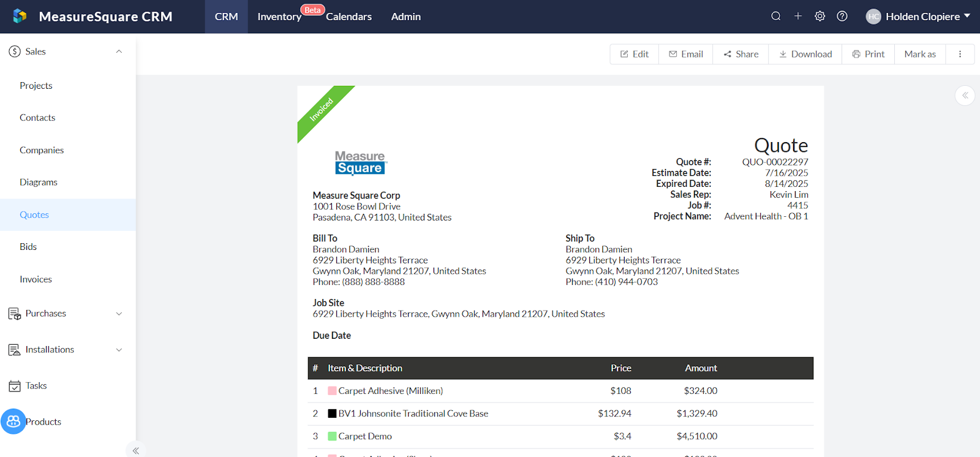Open Contacts in the sidebar
Viewport: 980px width, 457px height.
tap(37, 118)
